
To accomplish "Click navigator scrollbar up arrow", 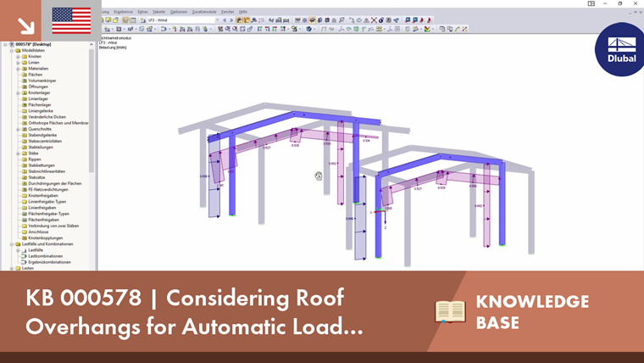I will coord(92,44).
